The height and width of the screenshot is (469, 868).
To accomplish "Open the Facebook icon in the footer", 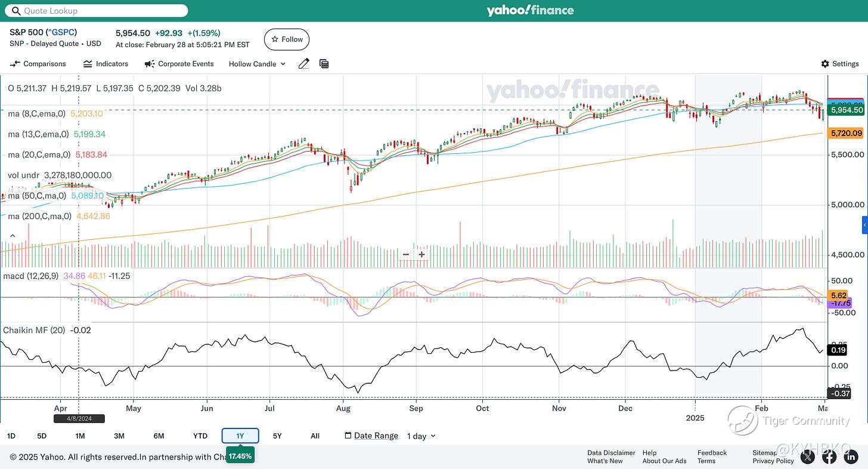I will coord(829,457).
